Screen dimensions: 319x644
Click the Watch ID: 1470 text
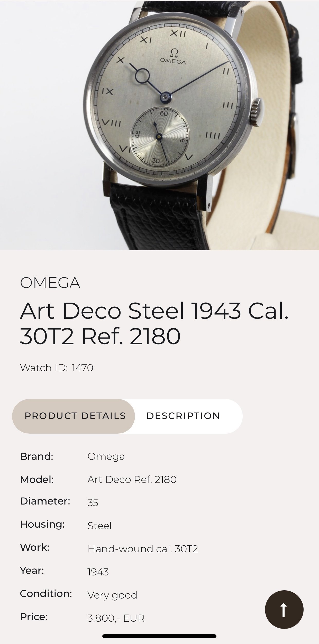click(x=57, y=368)
